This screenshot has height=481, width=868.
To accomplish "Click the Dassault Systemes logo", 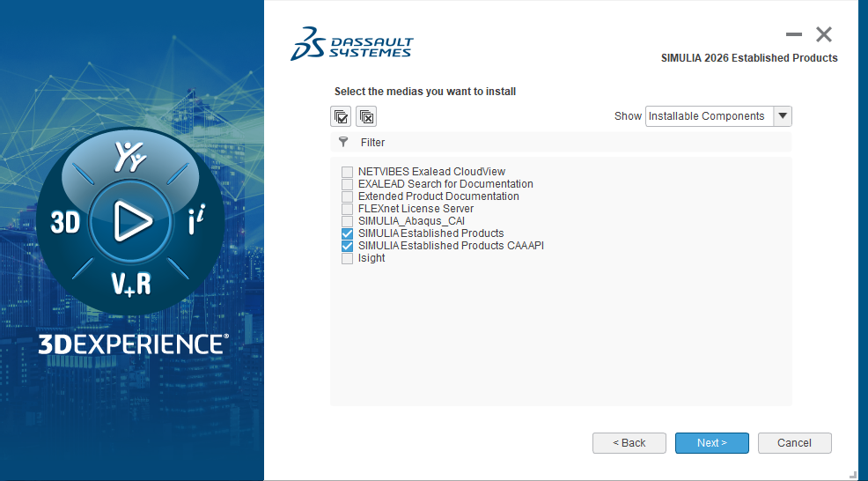I will [351, 44].
